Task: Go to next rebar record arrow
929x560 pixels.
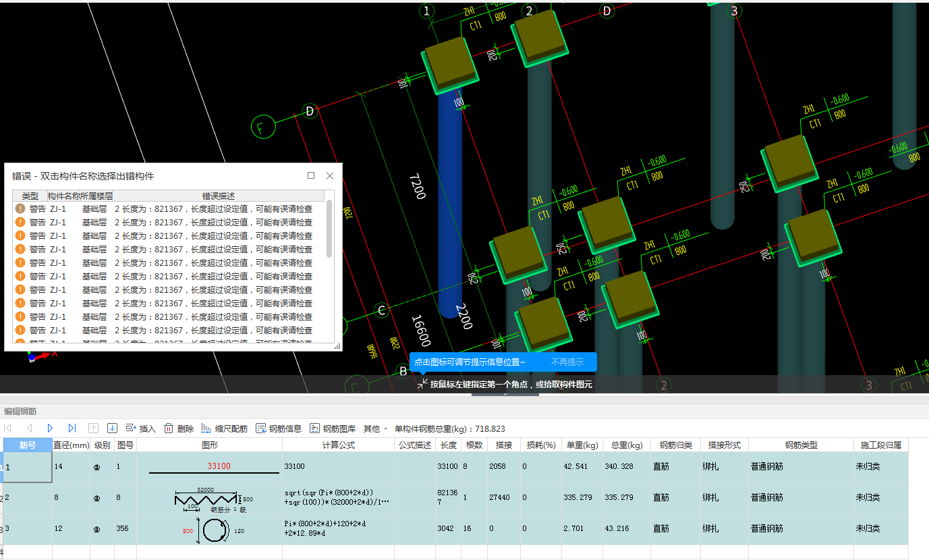Action: tap(51, 428)
